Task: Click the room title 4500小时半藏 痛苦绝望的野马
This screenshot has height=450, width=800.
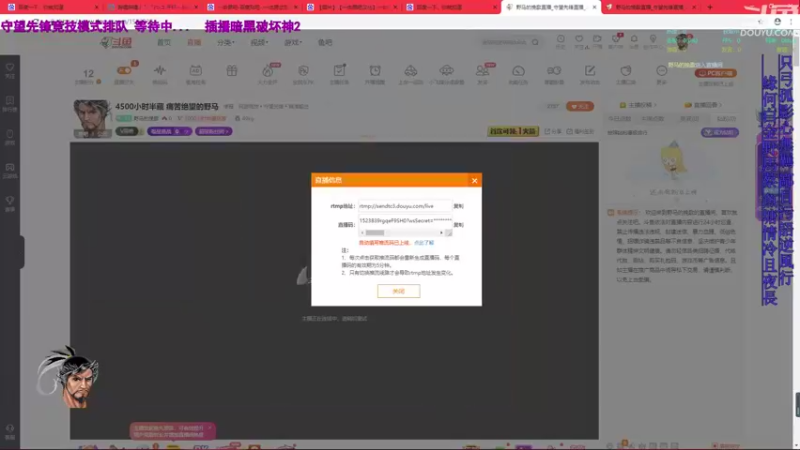Action: [x=167, y=106]
